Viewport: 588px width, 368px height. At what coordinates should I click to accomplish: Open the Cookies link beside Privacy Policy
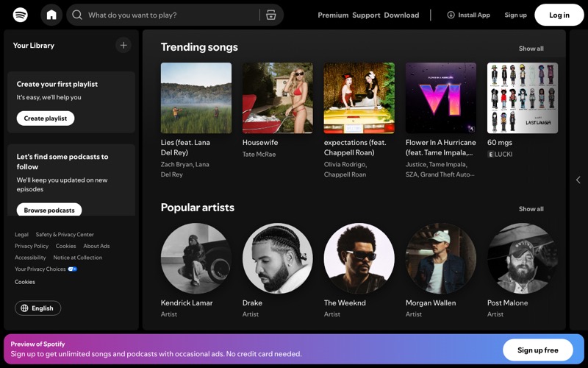(x=65, y=247)
